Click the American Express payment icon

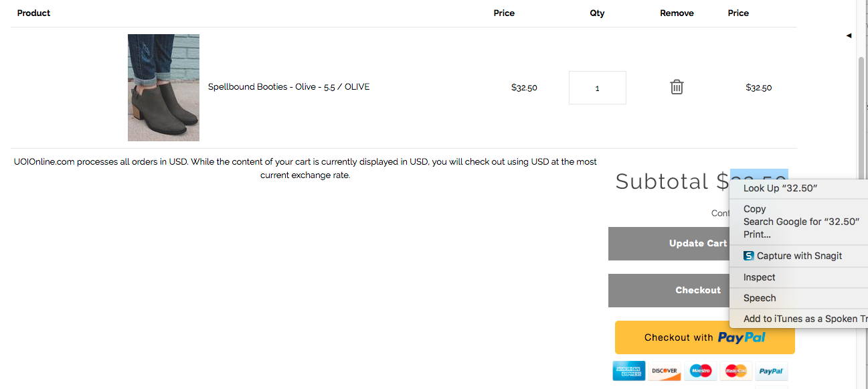tap(628, 371)
